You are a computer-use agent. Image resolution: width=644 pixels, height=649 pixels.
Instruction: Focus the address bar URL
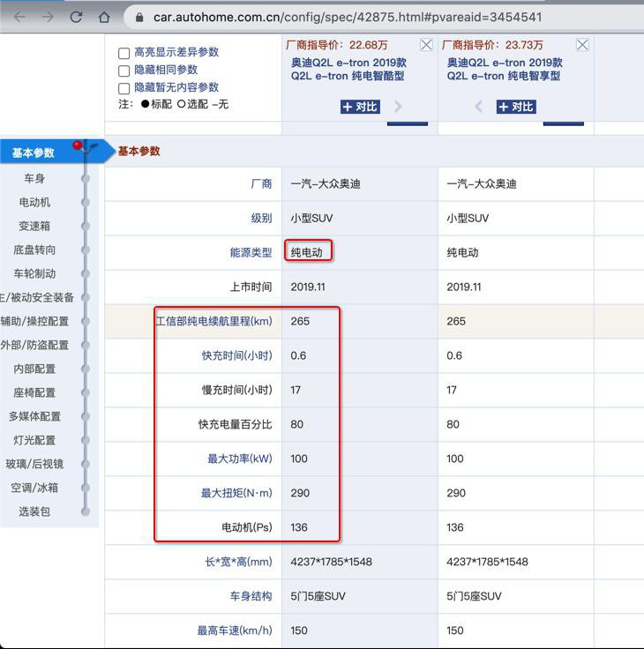pos(347,17)
